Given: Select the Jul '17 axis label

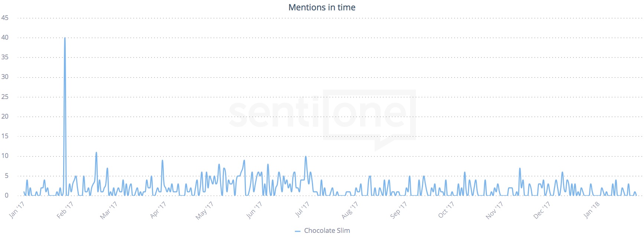Looking at the screenshot, I should [x=302, y=210].
